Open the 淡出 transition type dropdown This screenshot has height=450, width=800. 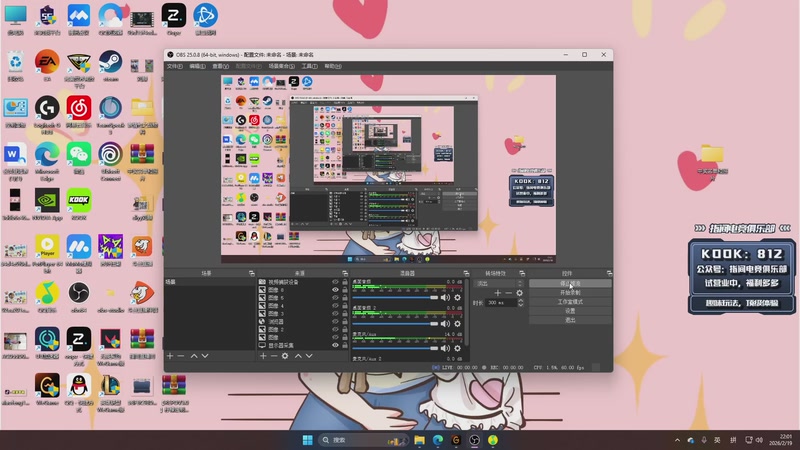click(x=499, y=283)
